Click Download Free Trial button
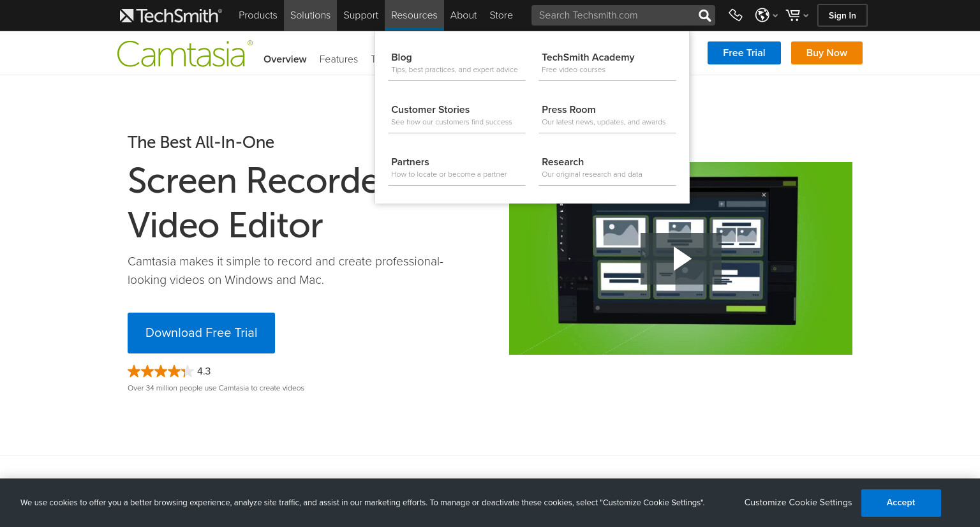980x527 pixels. (201, 333)
